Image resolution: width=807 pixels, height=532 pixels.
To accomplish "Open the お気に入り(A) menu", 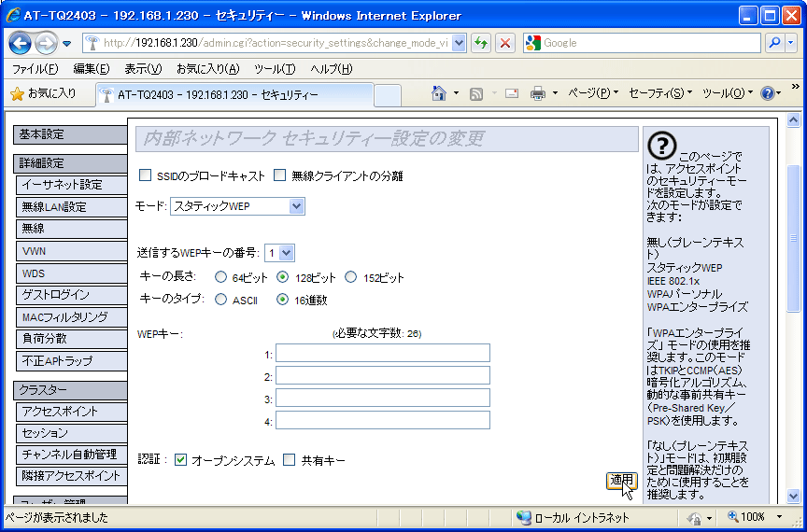I will 207,69.
